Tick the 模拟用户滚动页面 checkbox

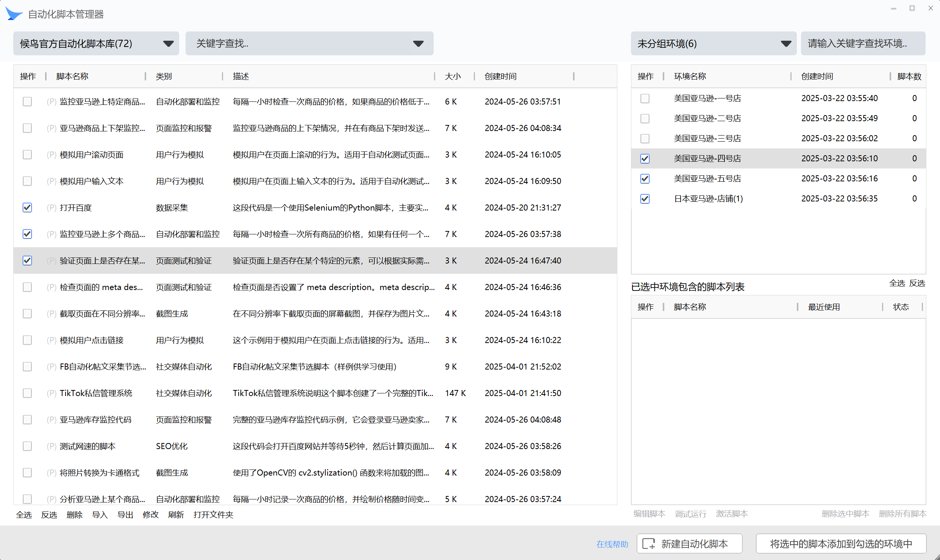click(x=27, y=154)
